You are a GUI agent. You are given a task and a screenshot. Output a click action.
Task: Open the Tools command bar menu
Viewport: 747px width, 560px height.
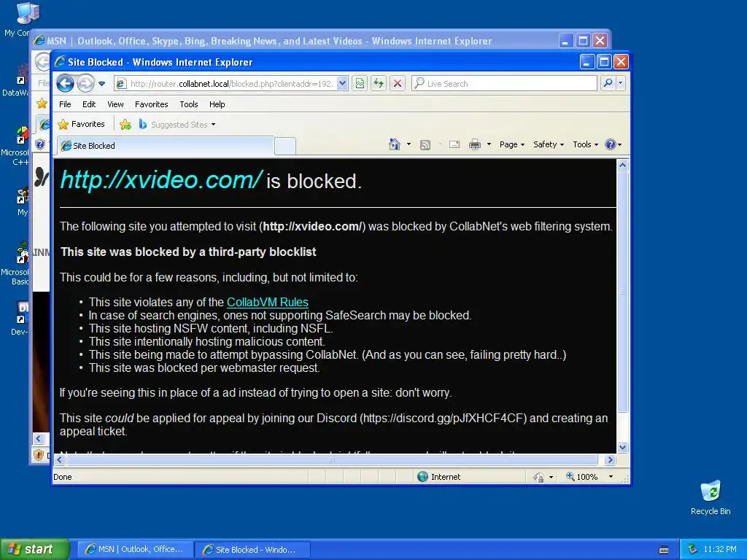click(x=585, y=144)
